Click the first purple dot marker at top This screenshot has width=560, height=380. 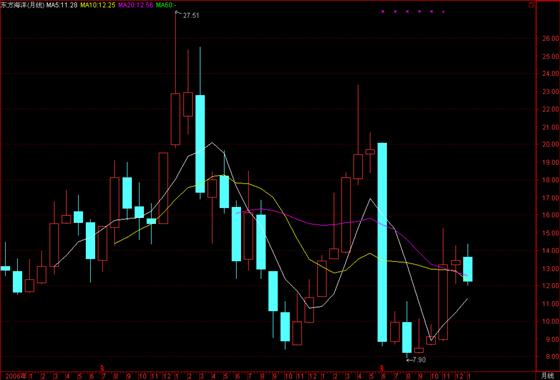pyautogui.click(x=382, y=11)
